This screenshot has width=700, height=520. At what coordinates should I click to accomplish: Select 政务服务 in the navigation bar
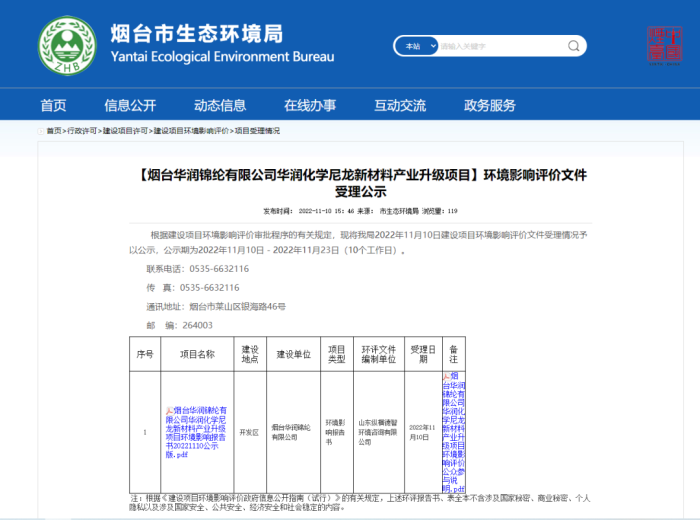click(490, 105)
